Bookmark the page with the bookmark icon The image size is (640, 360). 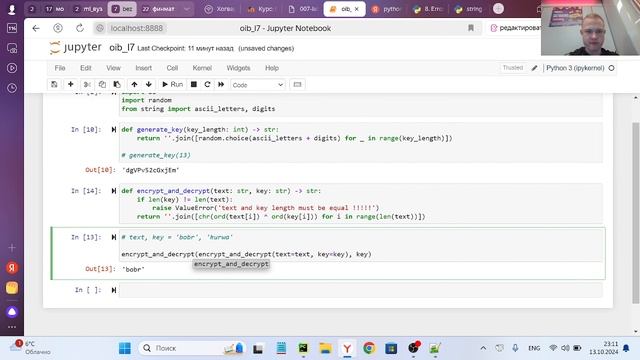click(x=471, y=28)
